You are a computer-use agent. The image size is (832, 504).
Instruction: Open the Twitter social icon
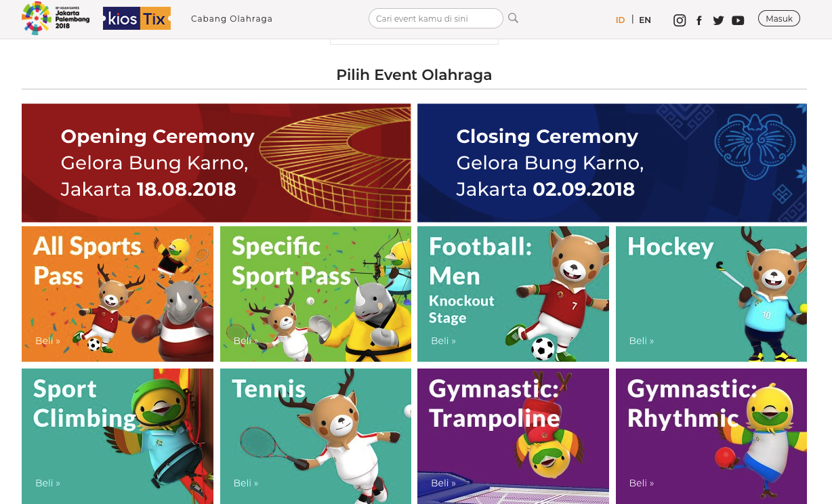[719, 20]
